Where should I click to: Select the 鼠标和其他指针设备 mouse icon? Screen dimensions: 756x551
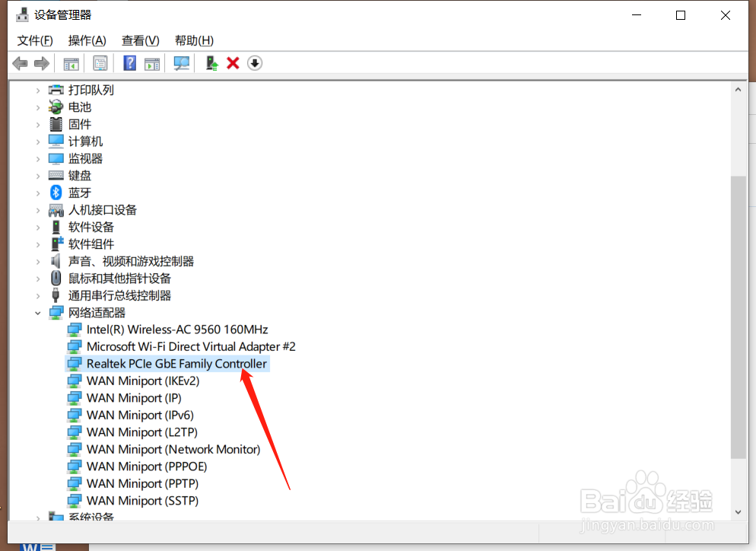click(x=56, y=279)
